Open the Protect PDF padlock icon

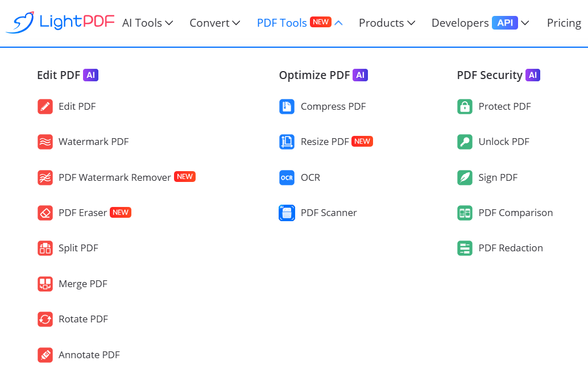(x=465, y=106)
